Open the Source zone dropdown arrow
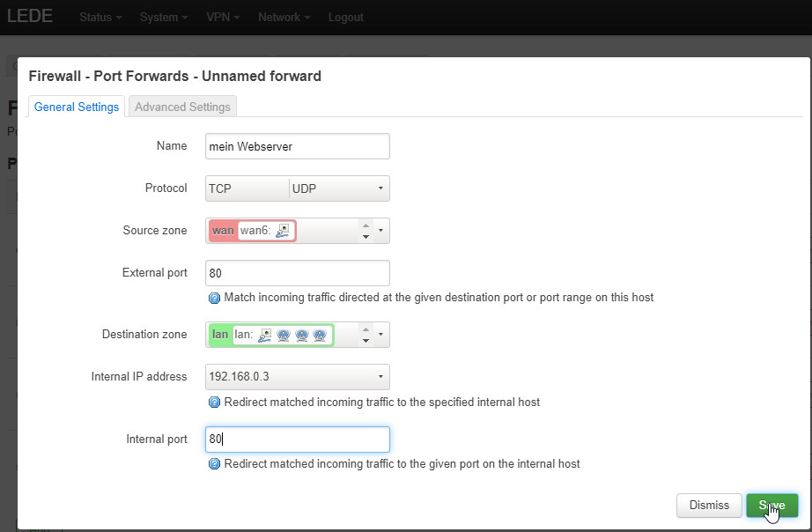812x532 pixels. point(380,231)
